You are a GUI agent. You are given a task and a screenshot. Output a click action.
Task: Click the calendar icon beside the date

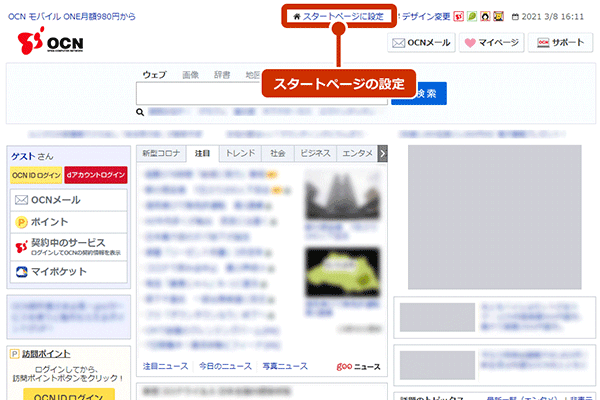[x=515, y=17]
